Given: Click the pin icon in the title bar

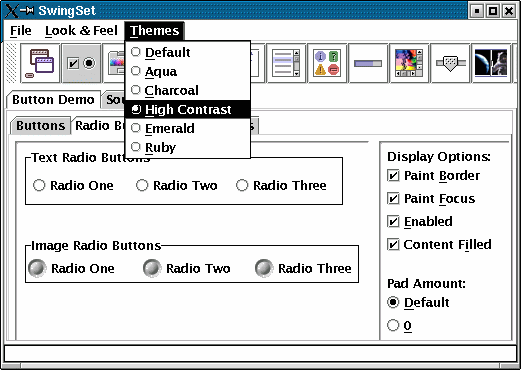Looking at the screenshot, I should tap(27, 11).
